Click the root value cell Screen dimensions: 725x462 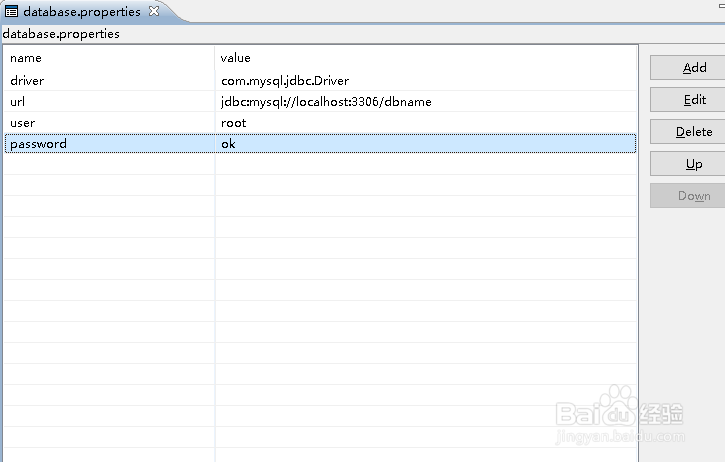(426, 123)
